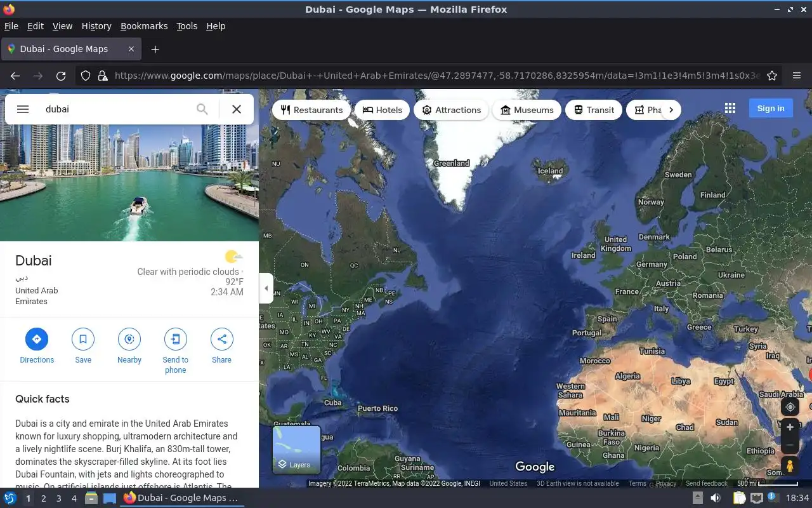This screenshot has height=508, width=812.
Task: Click the URL address bar
Action: pos(436,76)
